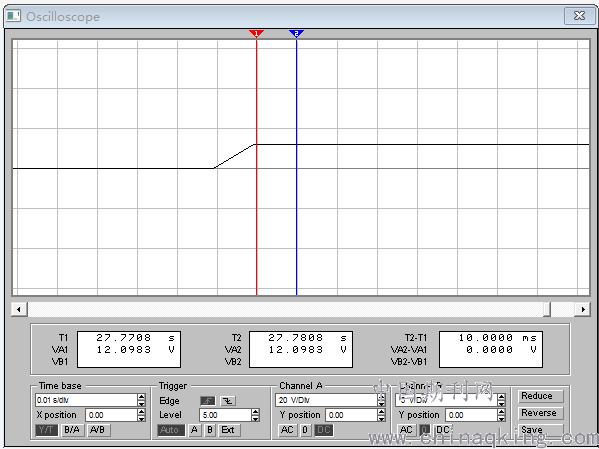
Task: Click the Channel B V/Div field
Action: [447, 400]
